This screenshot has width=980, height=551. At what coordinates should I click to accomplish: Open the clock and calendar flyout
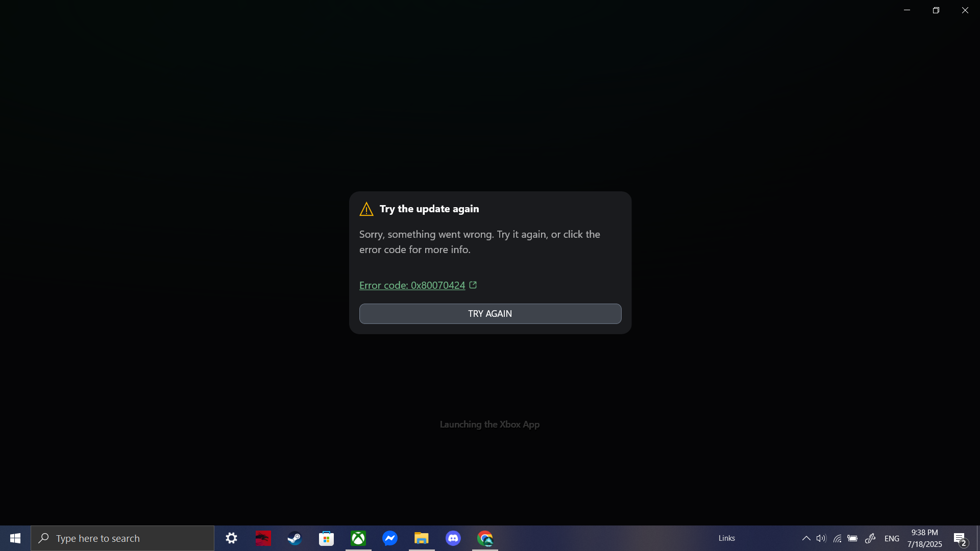(x=924, y=538)
